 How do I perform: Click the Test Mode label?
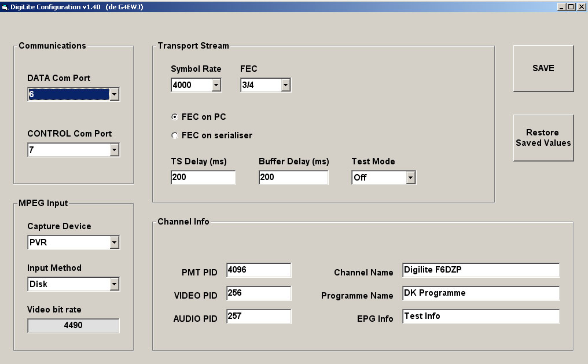tap(373, 161)
